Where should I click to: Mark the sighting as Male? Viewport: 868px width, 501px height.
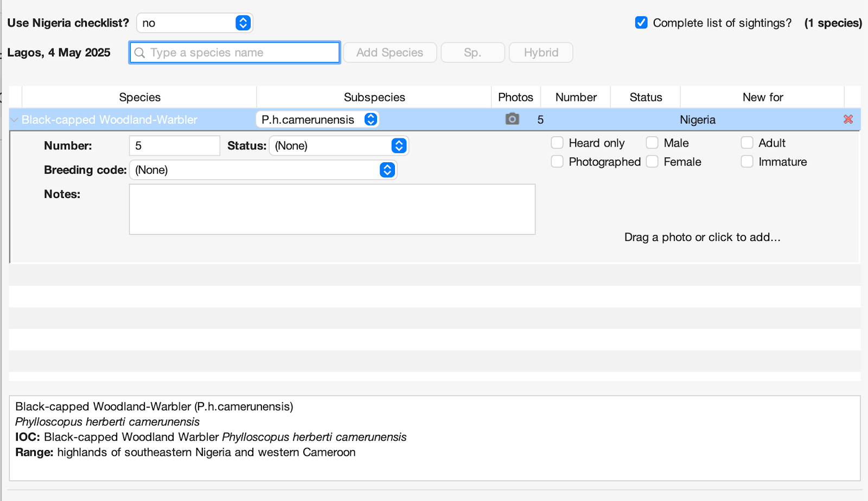point(652,143)
